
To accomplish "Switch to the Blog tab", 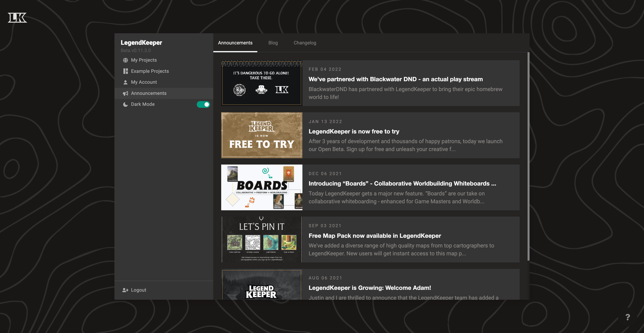I will pos(273,42).
